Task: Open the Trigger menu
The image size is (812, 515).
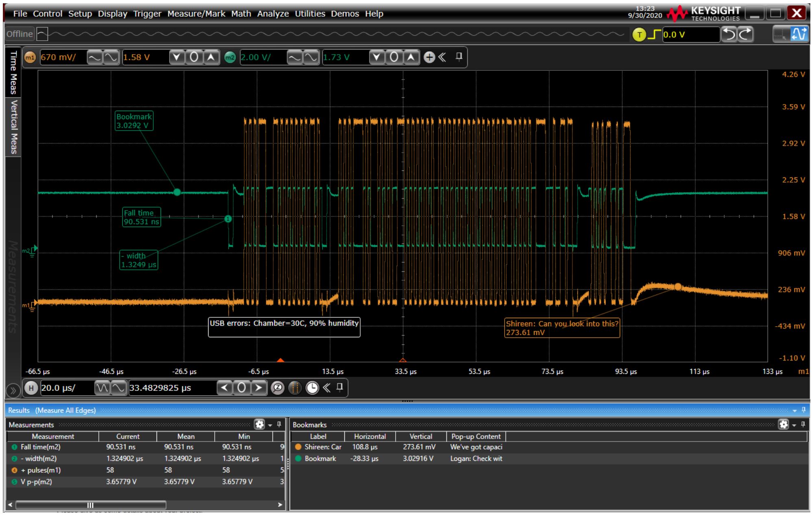Action: [x=147, y=13]
